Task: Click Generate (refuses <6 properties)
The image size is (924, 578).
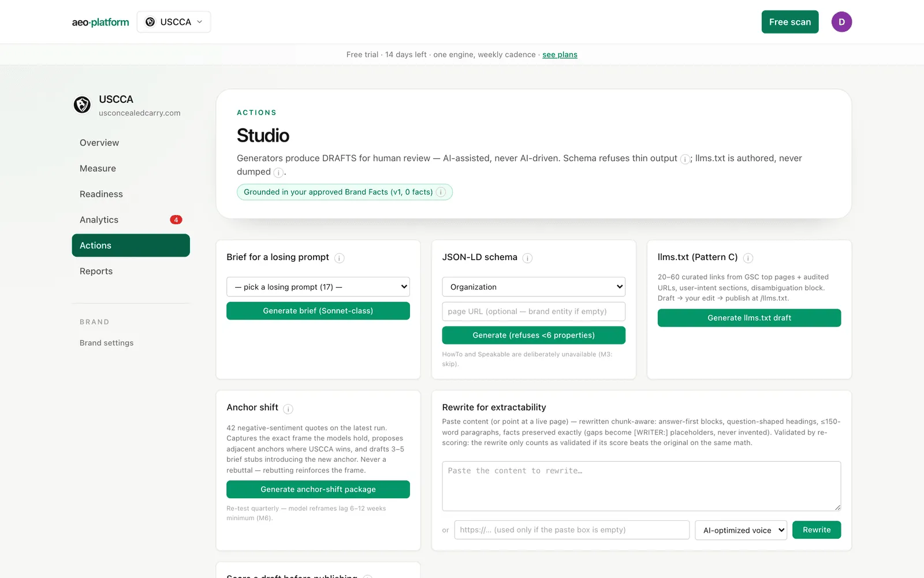Action: [534, 335]
